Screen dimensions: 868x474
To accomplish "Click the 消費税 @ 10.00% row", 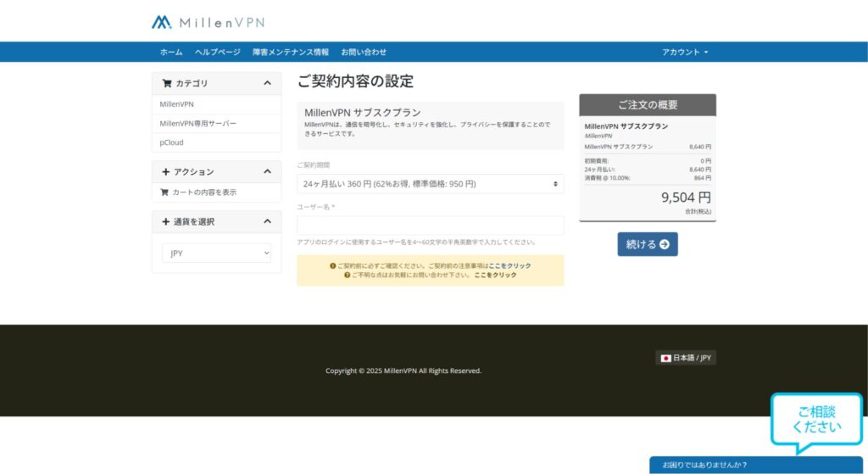I will [x=648, y=178].
